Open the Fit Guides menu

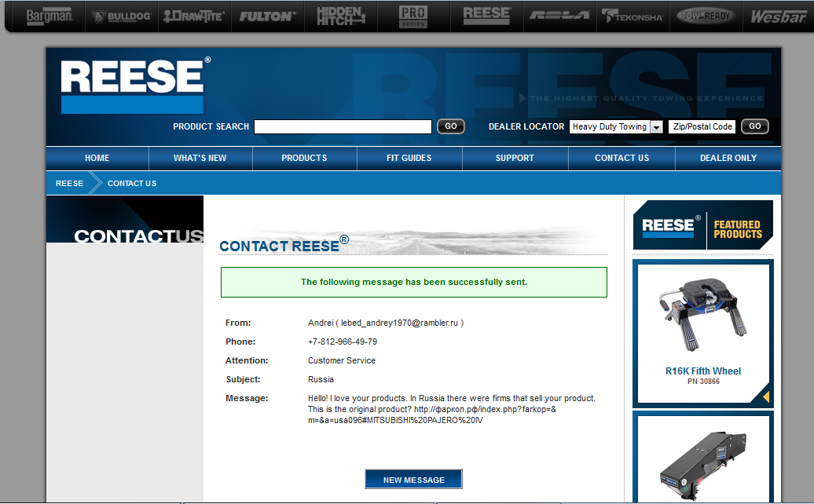point(409,158)
